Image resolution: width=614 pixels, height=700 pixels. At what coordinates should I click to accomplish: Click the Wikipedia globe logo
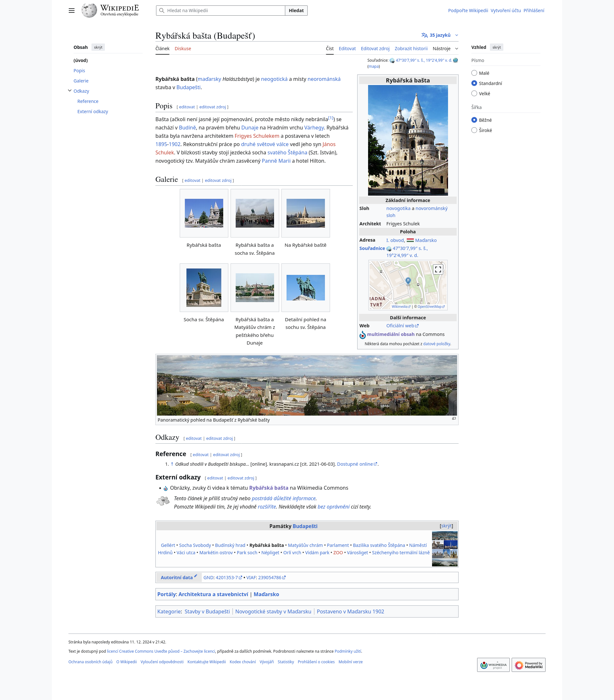pyautogui.click(x=89, y=11)
